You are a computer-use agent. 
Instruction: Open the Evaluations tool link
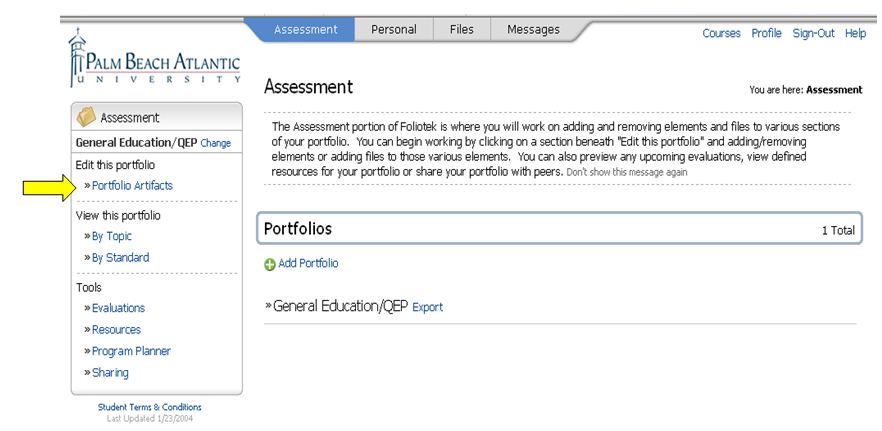point(118,308)
